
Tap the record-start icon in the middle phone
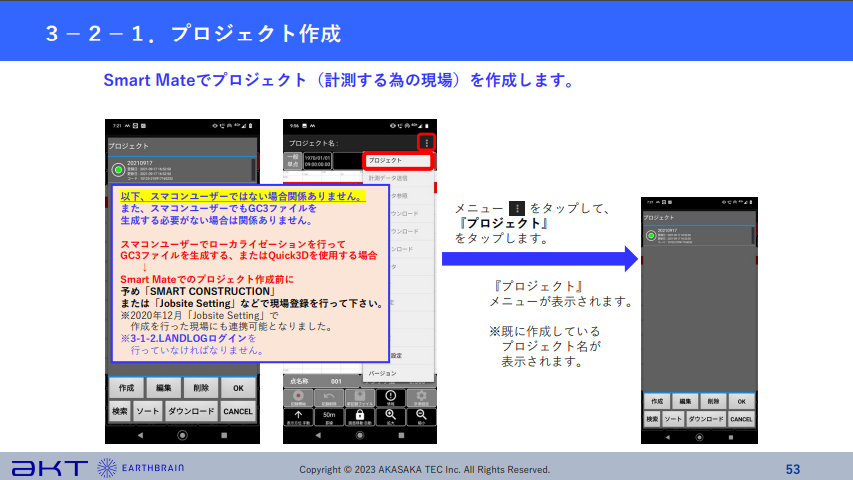(x=298, y=398)
